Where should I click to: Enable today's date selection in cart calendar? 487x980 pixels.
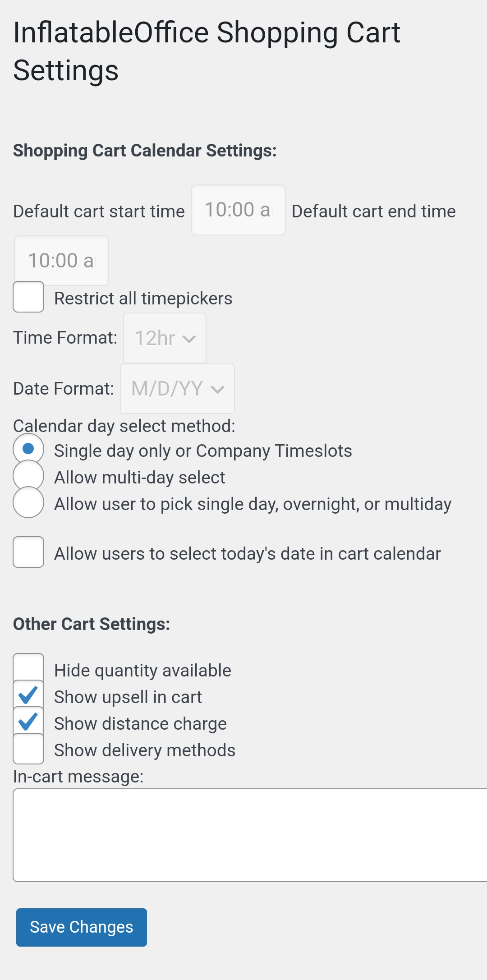[28, 552]
